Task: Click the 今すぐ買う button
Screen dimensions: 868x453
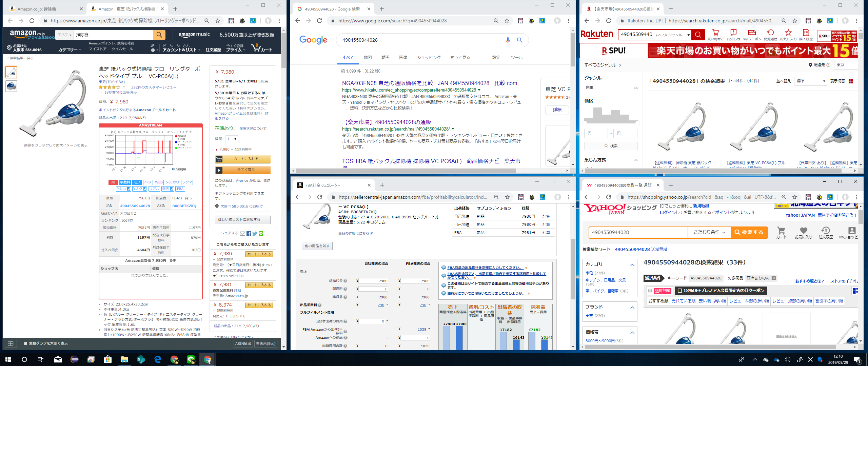Action: (243, 170)
